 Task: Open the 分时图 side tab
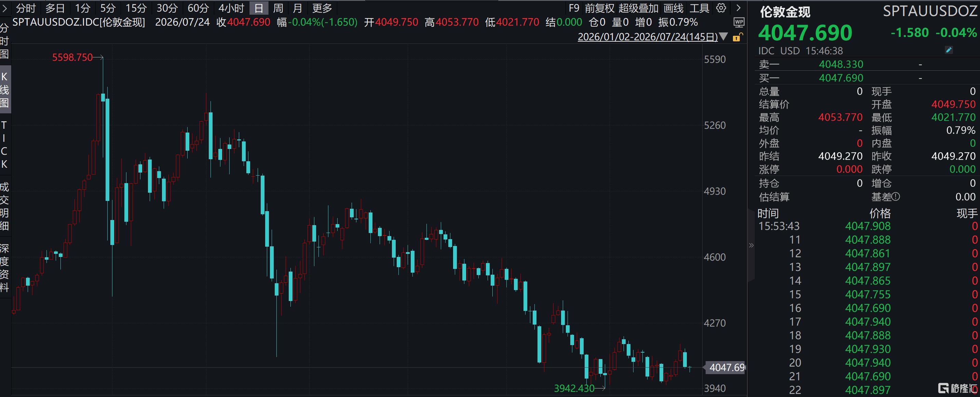4,41
